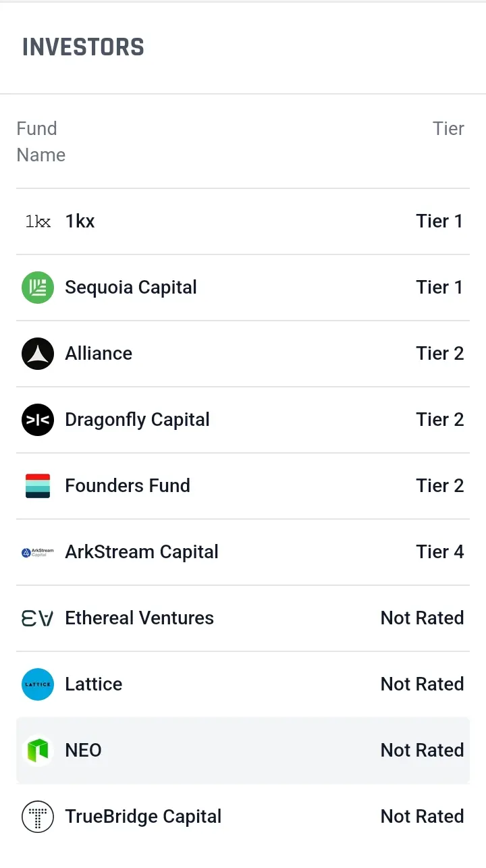Image resolution: width=486 pixels, height=868 pixels.
Task: Select the Founders Fund name
Action: pyautogui.click(x=128, y=486)
